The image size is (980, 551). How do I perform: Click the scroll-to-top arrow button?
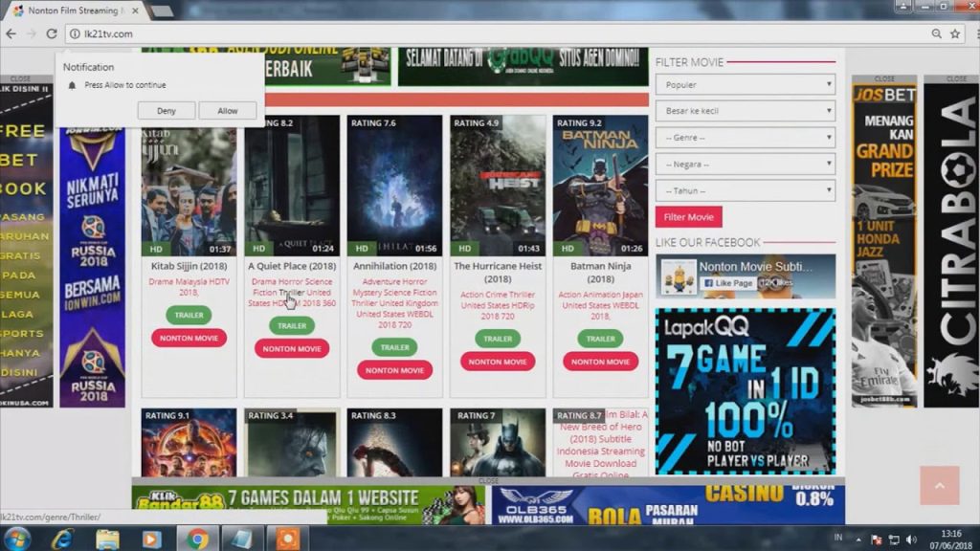[x=939, y=485]
